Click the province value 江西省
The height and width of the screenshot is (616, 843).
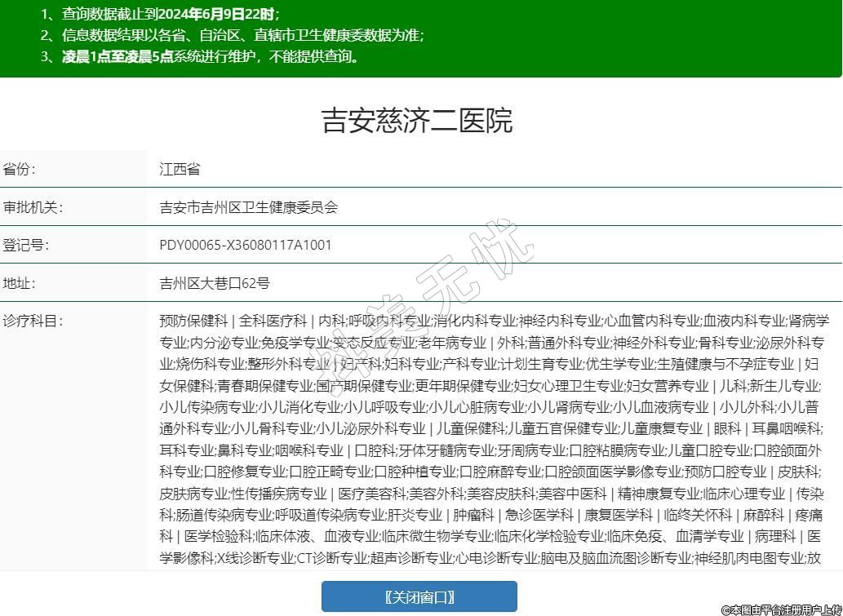click(180, 170)
